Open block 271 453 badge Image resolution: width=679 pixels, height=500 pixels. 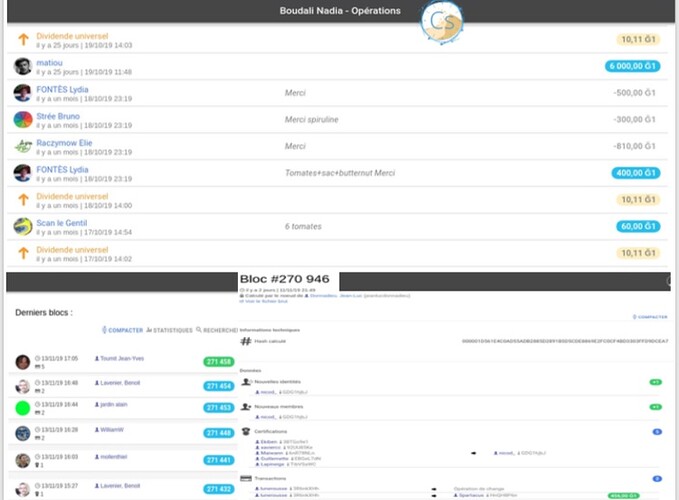(219, 408)
